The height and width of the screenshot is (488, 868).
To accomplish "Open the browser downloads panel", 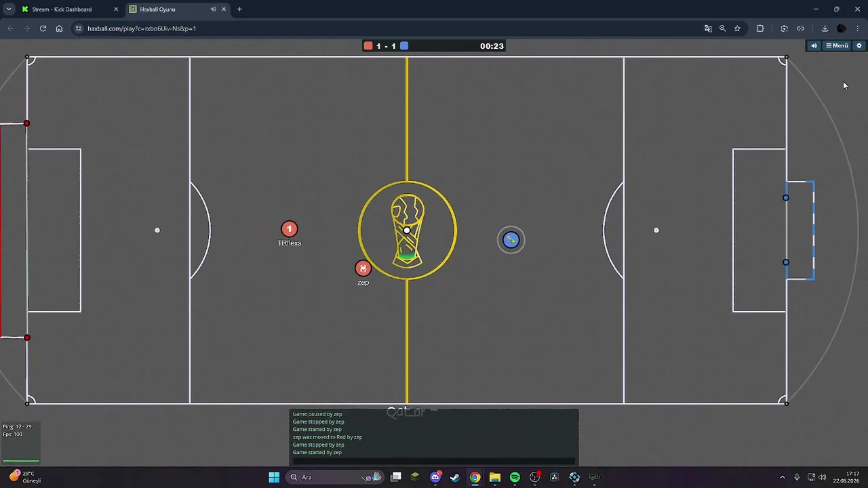I will click(825, 28).
